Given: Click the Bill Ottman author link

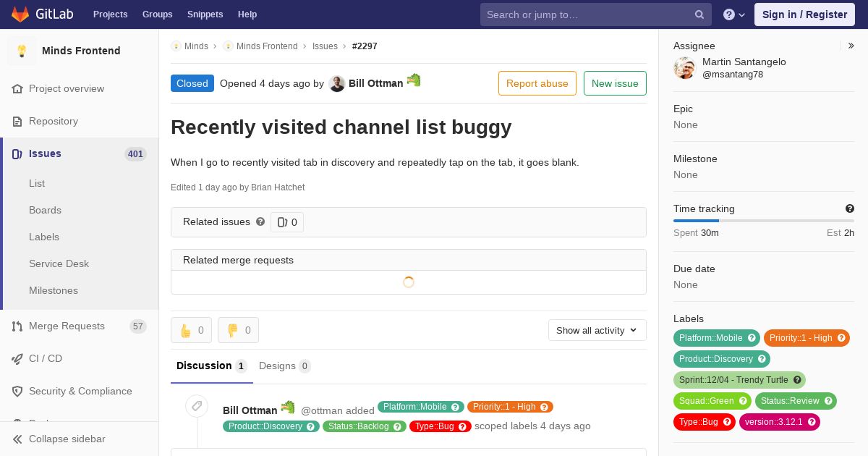Looking at the screenshot, I should pyautogui.click(x=376, y=83).
